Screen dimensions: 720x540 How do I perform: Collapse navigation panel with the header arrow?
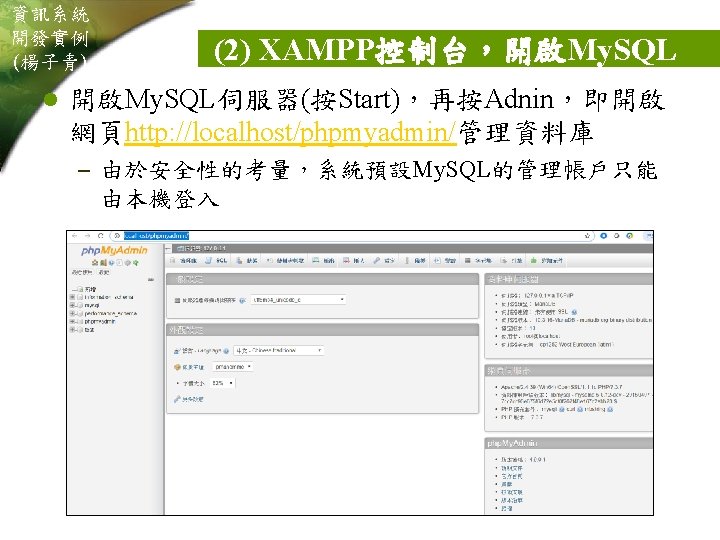[168, 248]
